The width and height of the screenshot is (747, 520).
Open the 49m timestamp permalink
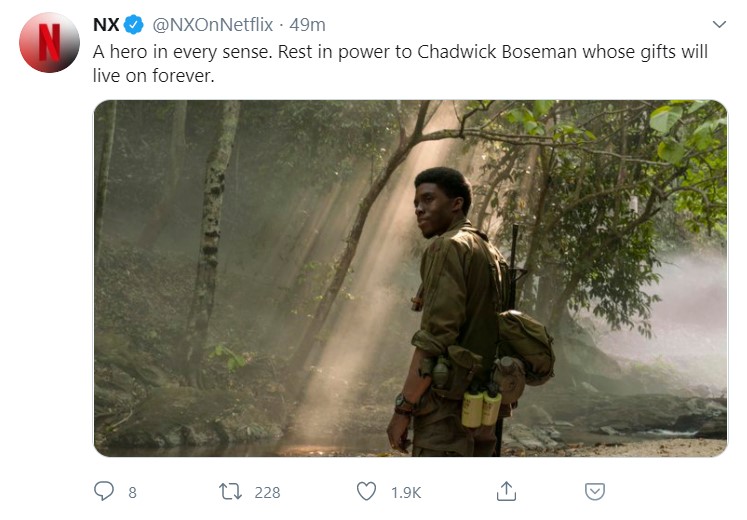click(x=307, y=25)
